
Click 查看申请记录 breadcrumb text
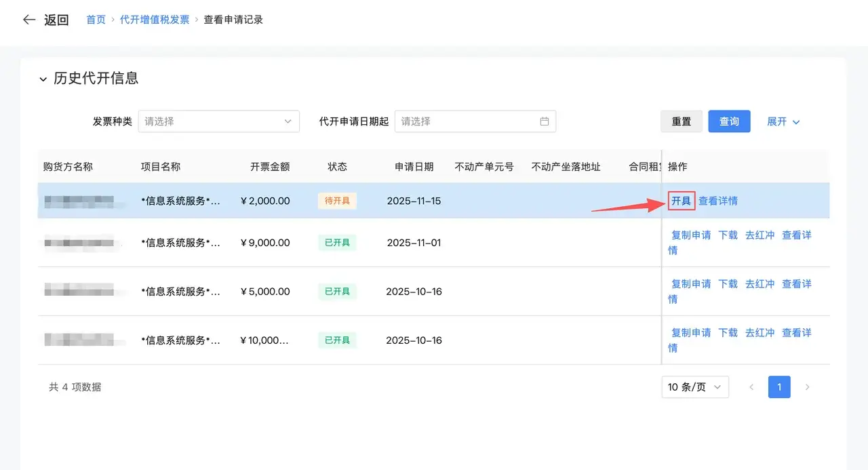click(x=233, y=20)
